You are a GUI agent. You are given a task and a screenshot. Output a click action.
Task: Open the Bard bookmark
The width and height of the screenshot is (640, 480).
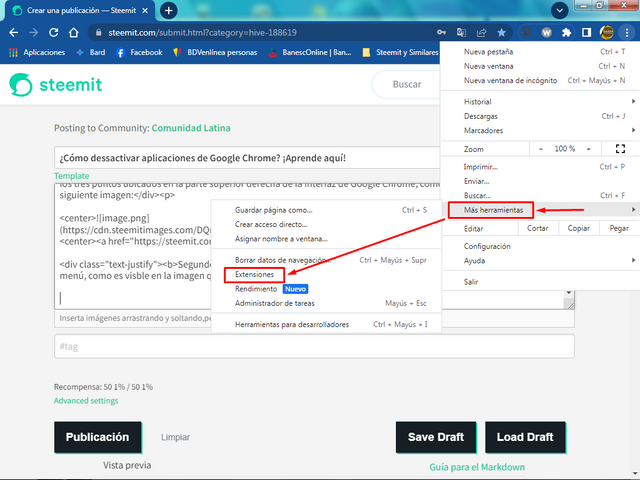(91, 52)
